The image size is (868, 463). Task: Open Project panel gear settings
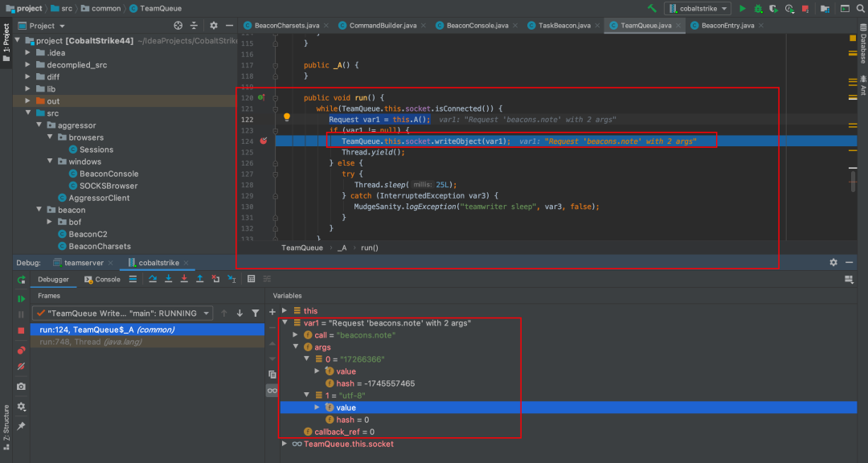coord(214,26)
